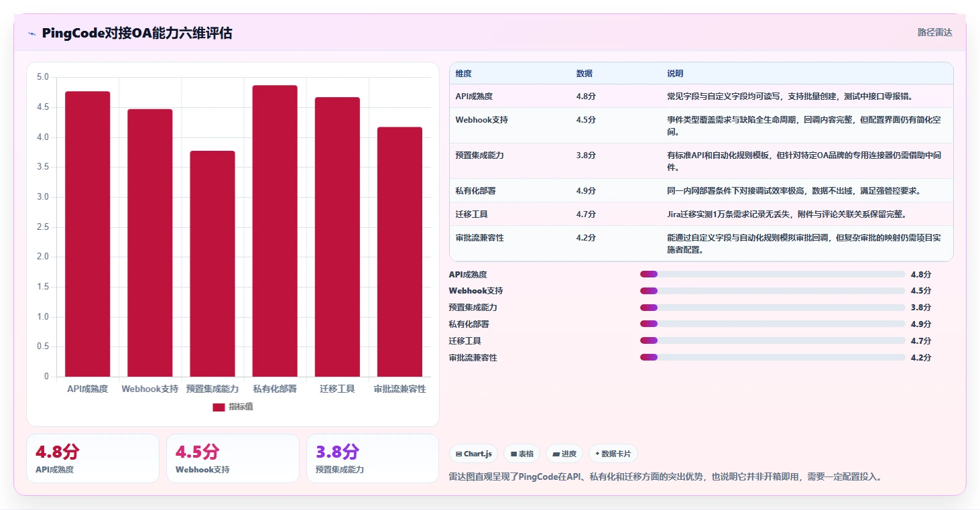Click the 迁移工具 bar in chart
The width and height of the screenshot is (980, 510).
337,237
